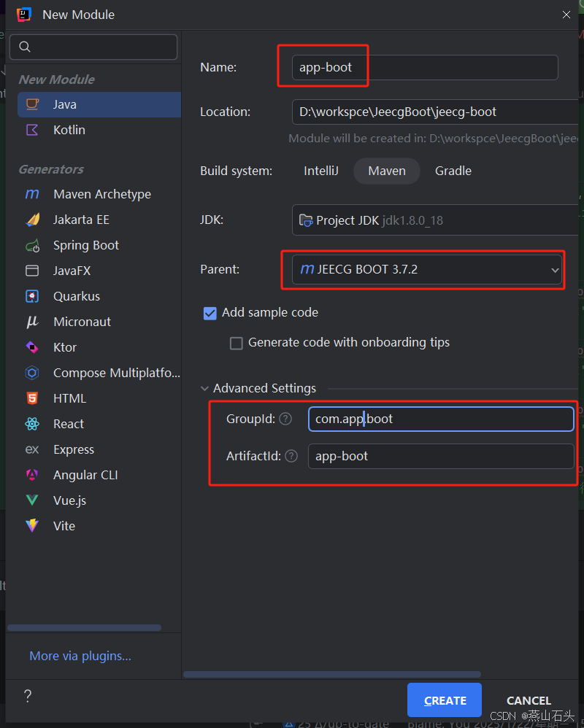
Task: Select the Quarkus list label
Action: coord(77,296)
